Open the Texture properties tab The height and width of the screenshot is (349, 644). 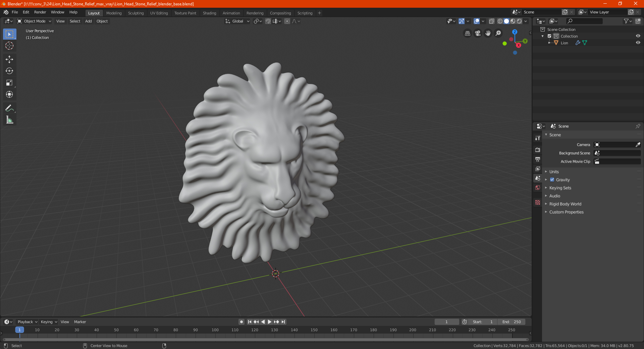click(538, 202)
